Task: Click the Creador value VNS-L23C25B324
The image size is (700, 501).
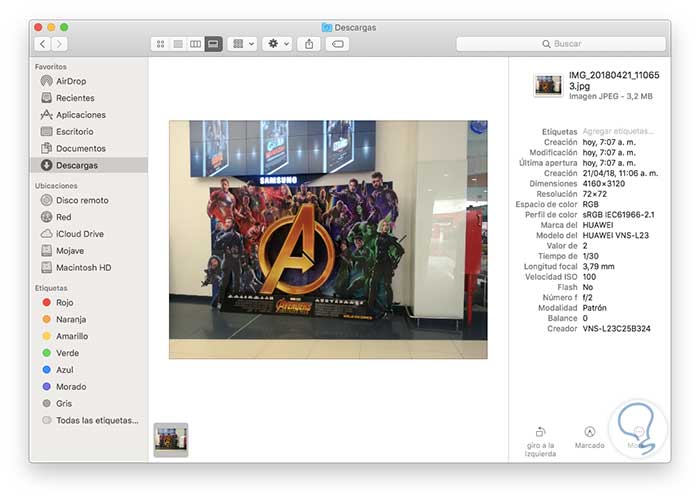Action: point(617,329)
